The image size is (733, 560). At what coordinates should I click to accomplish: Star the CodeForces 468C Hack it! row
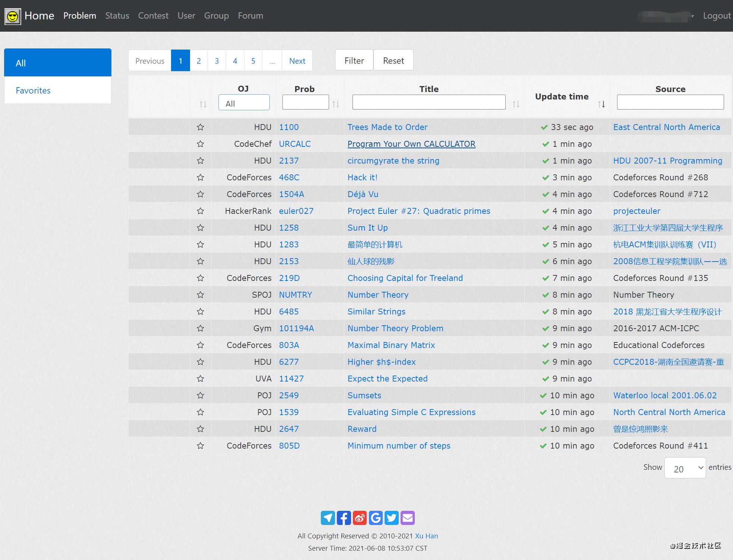[200, 177]
